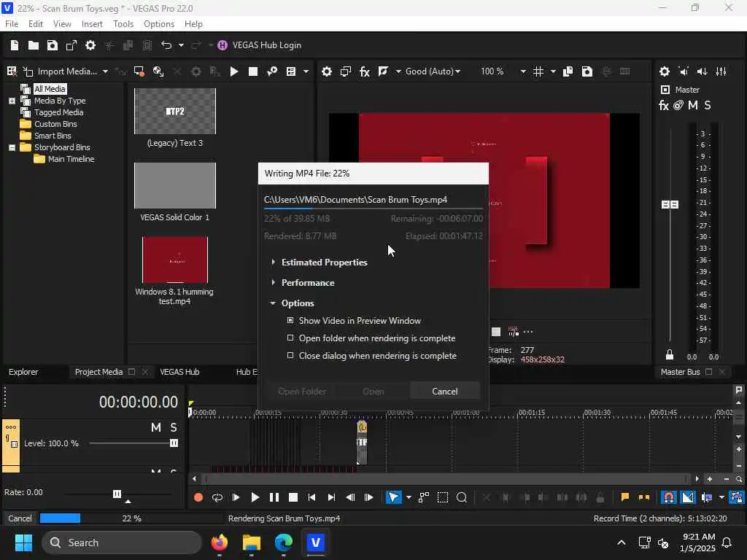Click the Windows Start button

[24, 542]
